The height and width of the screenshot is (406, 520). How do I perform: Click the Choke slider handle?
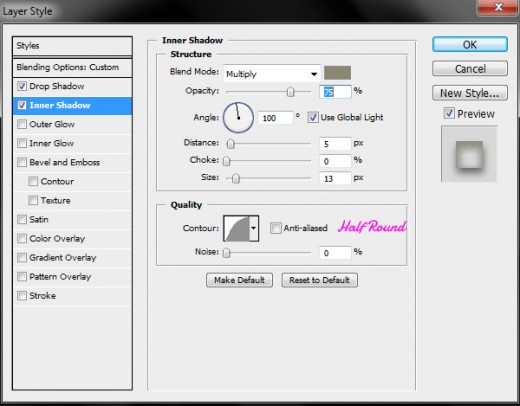(x=226, y=161)
